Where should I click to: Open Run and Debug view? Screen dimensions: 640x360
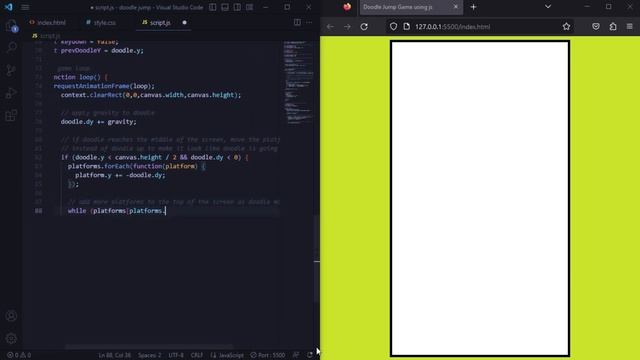[11, 93]
